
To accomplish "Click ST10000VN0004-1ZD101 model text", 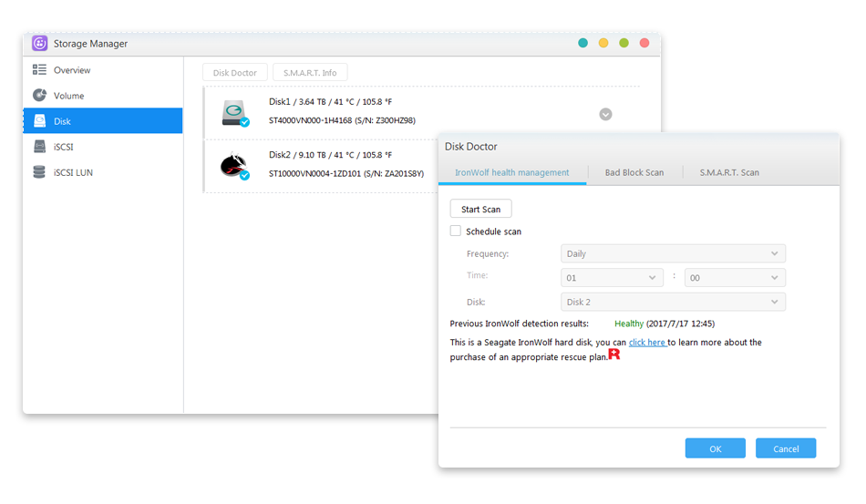I will click(346, 173).
